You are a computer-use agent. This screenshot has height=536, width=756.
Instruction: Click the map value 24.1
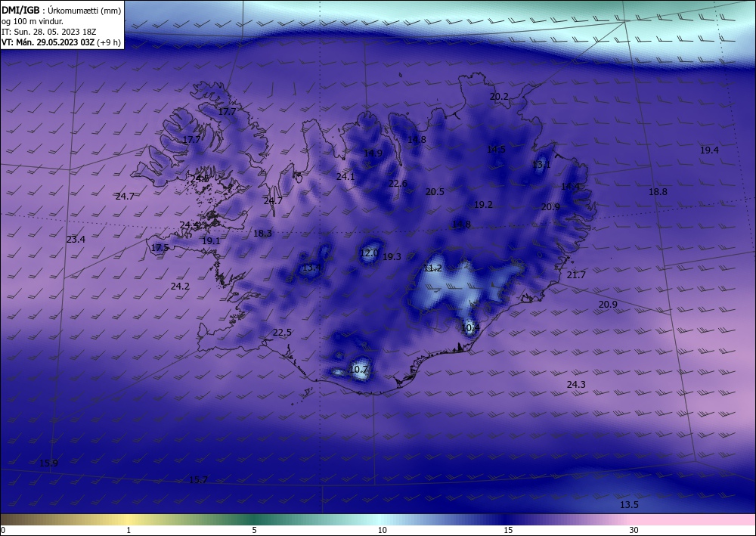pyautogui.click(x=345, y=176)
